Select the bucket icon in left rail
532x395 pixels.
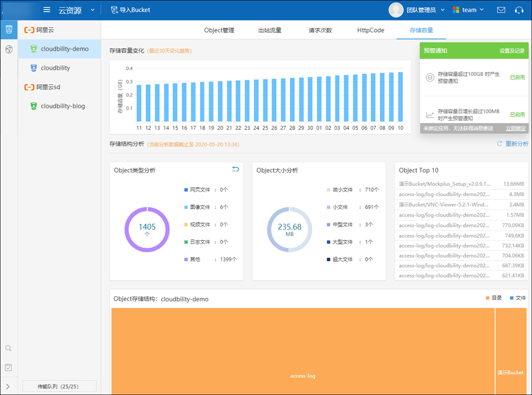[8, 29]
